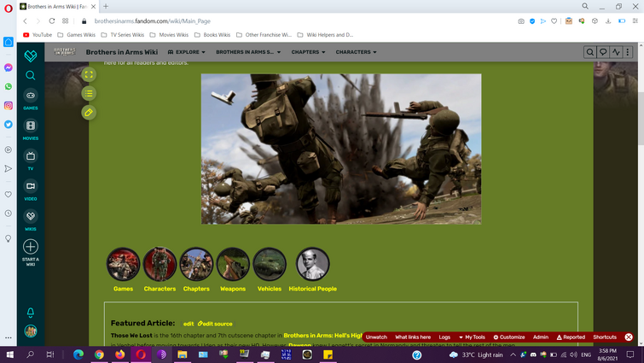
Task: Open Logs from bottom toolbar
Action: tap(444, 337)
